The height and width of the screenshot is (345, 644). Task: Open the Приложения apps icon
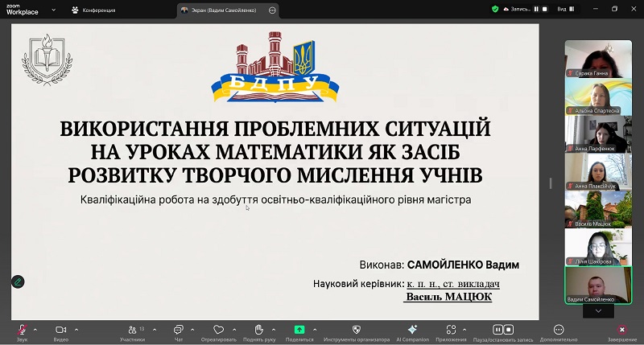pyautogui.click(x=451, y=330)
